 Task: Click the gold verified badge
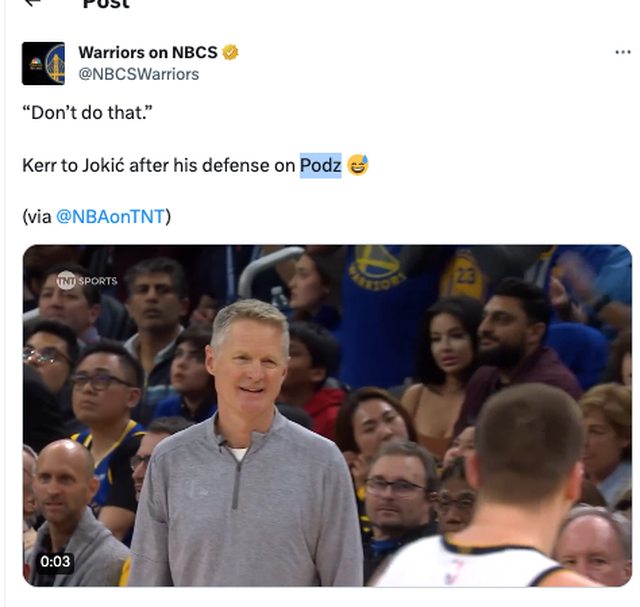pyautogui.click(x=230, y=52)
